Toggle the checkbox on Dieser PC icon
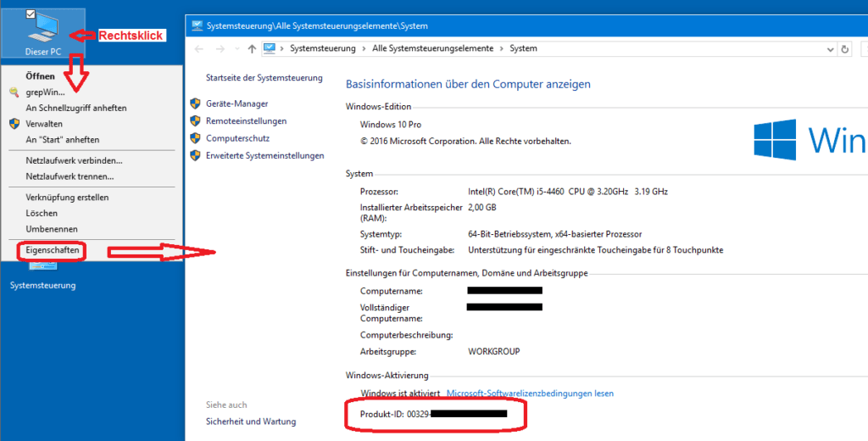The height and width of the screenshot is (441, 868). (31, 14)
